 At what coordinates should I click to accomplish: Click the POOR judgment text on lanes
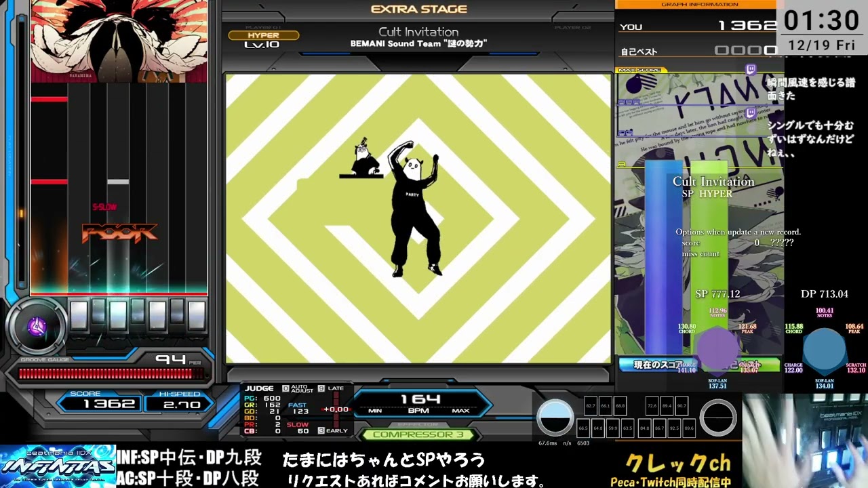119,233
